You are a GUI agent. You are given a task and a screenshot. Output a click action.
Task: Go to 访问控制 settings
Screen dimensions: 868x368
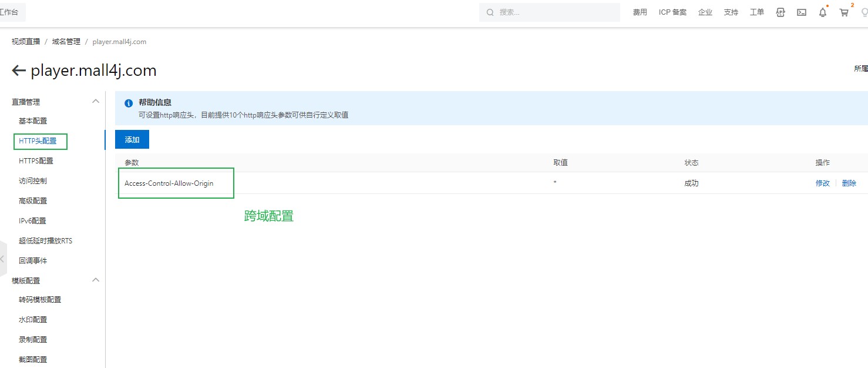[x=33, y=181]
